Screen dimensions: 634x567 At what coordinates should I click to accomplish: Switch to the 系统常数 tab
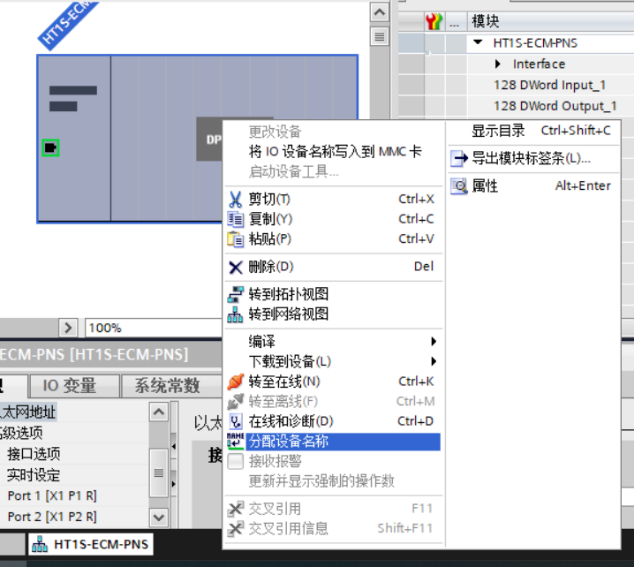pyautogui.click(x=171, y=386)
